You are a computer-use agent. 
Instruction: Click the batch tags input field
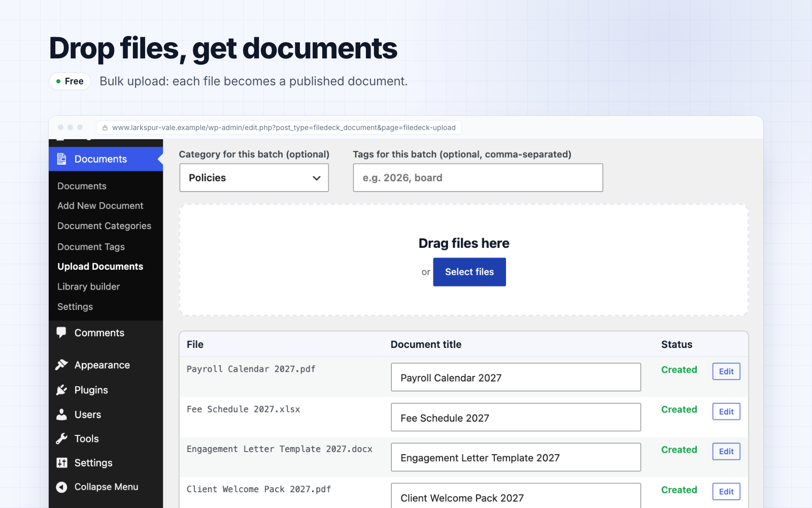478,178
